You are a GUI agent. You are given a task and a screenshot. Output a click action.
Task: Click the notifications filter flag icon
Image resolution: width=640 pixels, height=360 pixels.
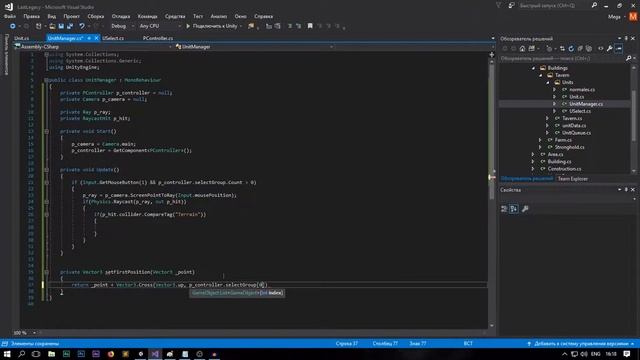[x=499, y=5]
